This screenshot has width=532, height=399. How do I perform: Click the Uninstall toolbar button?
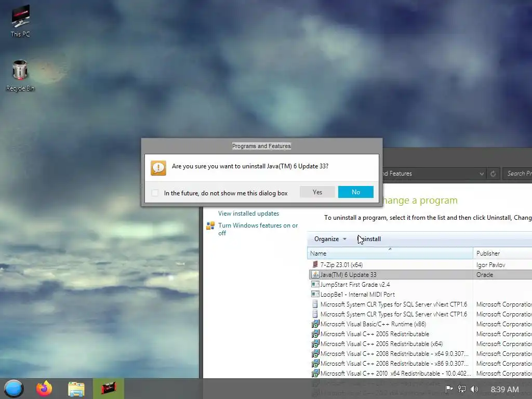[370, 239]
